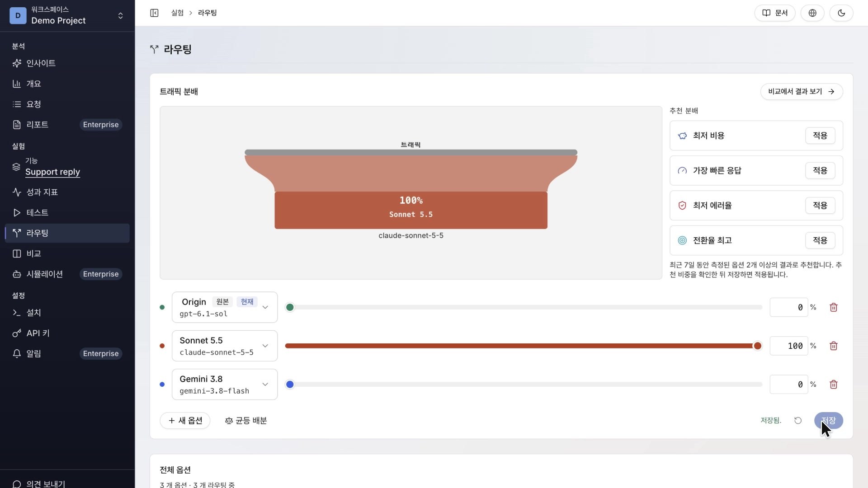Open 리포트 in the sidebar
The image size is (868, 488).
point(67,124)
